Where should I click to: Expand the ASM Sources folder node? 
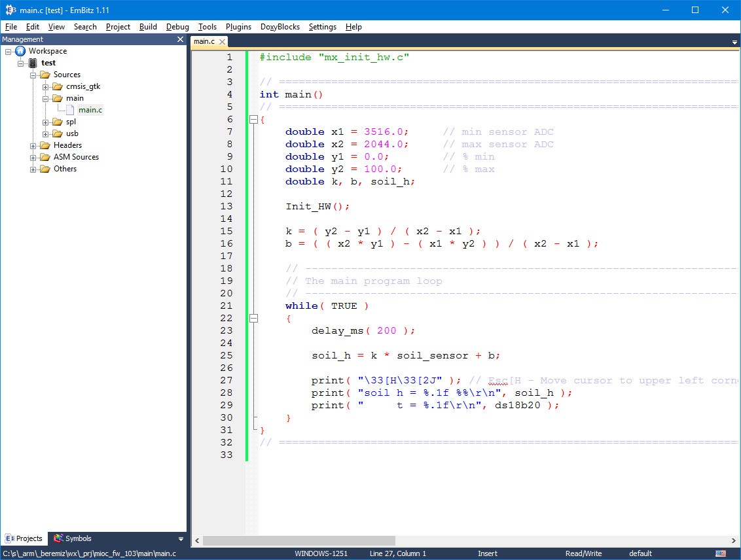(x=33, y=157)
